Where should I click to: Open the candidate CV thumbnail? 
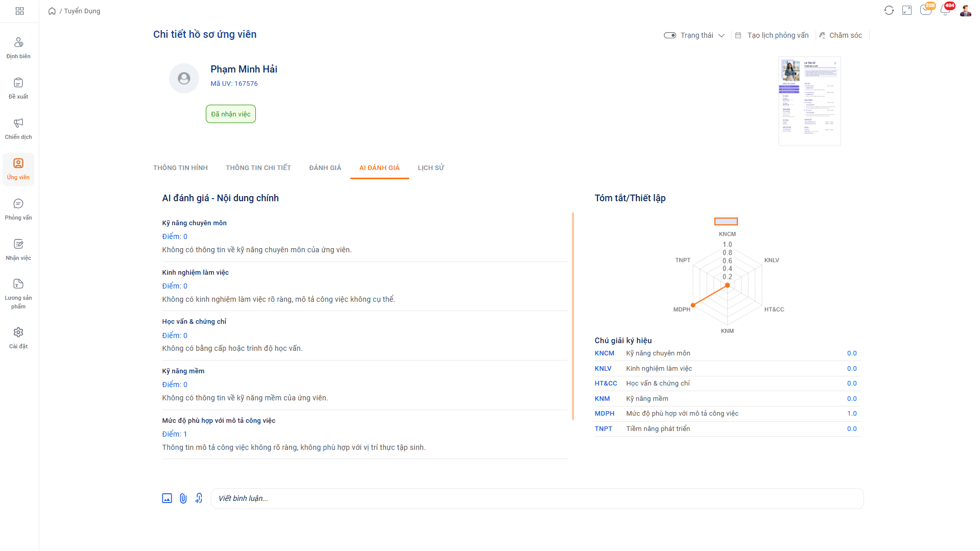click(x=809, y=101)
